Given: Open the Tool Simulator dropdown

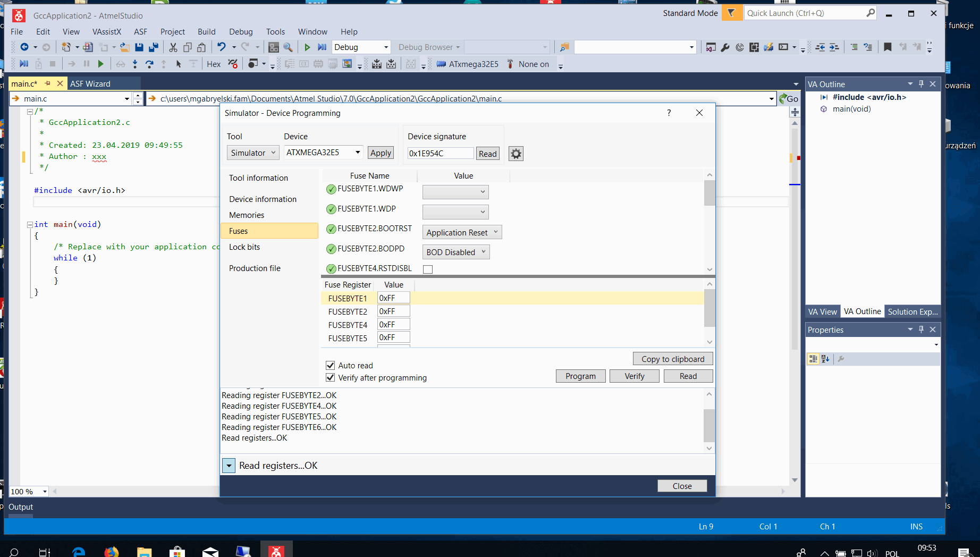Looking at the screenshot, I should point(253,153).
